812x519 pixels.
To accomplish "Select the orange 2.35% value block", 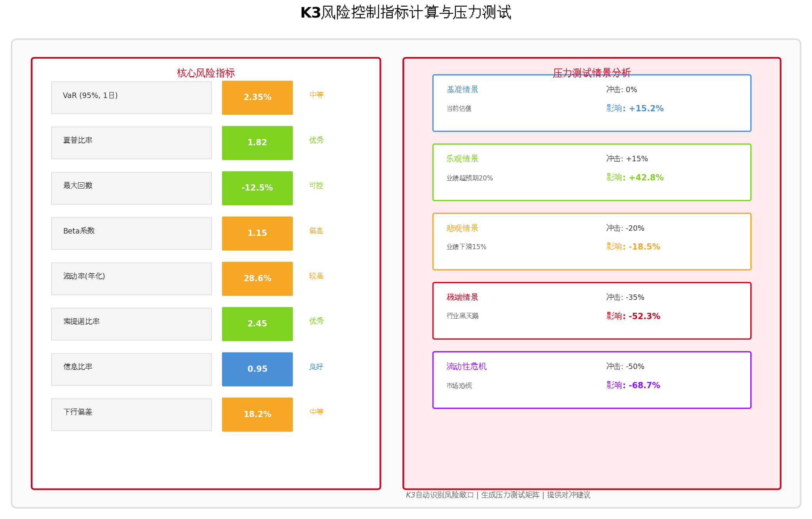I will point(257,98).
